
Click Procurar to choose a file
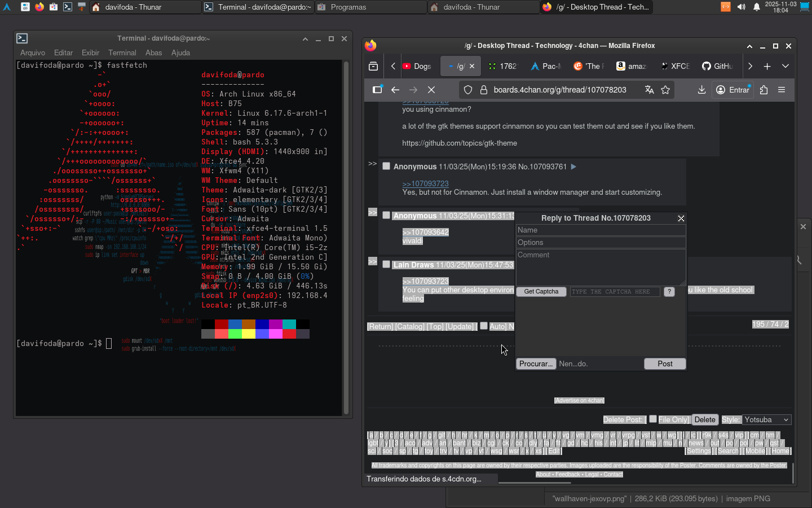click(536, 364)
